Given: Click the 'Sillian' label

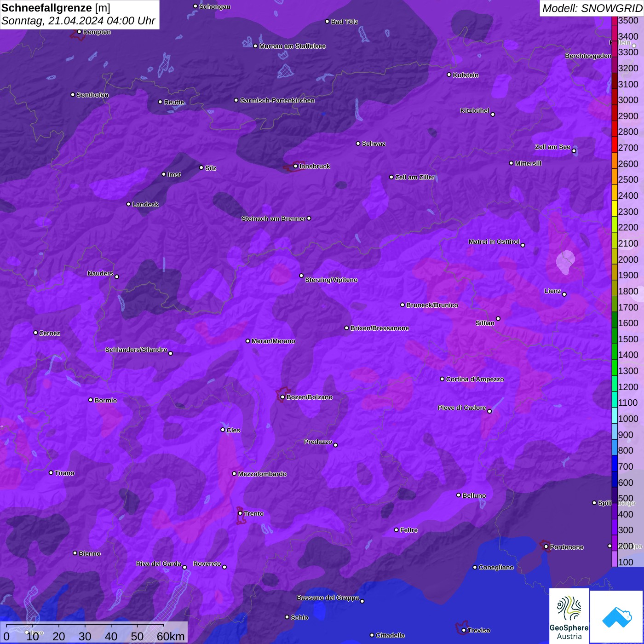Looking at the screenshot, I should coord(485,323).
